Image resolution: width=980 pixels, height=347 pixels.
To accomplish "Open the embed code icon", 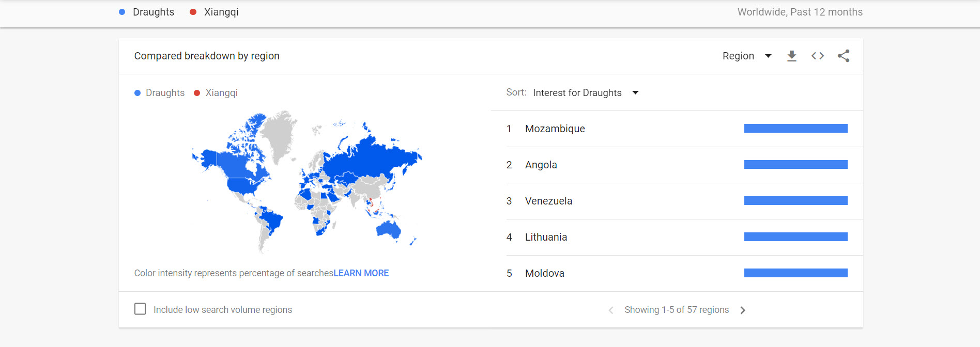I will 817,56.
